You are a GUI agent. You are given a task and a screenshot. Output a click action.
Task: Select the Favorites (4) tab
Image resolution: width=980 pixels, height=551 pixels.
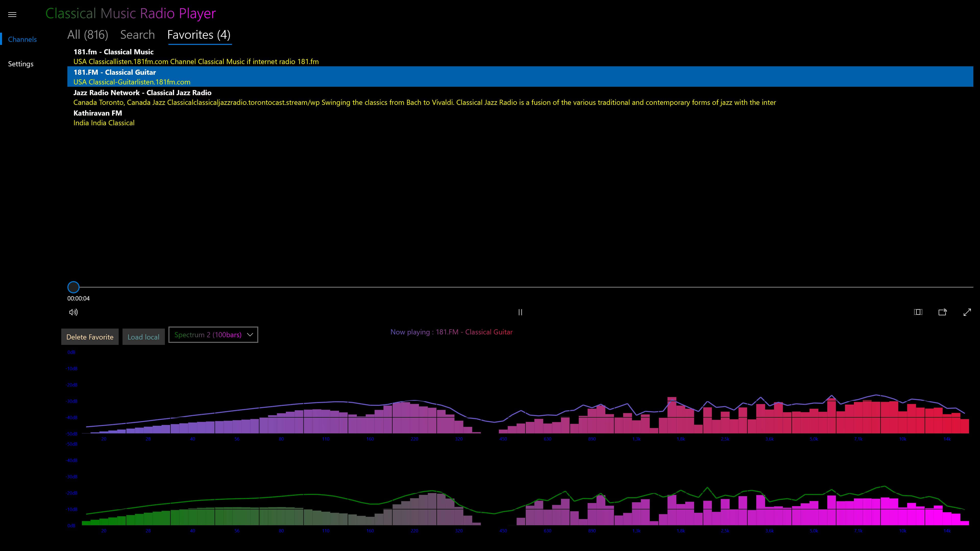pyautogui.click(x=199, y=35)
